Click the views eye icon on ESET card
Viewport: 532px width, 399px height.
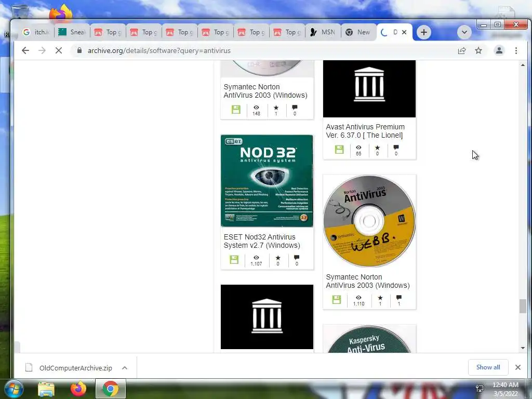pos(256,258)
